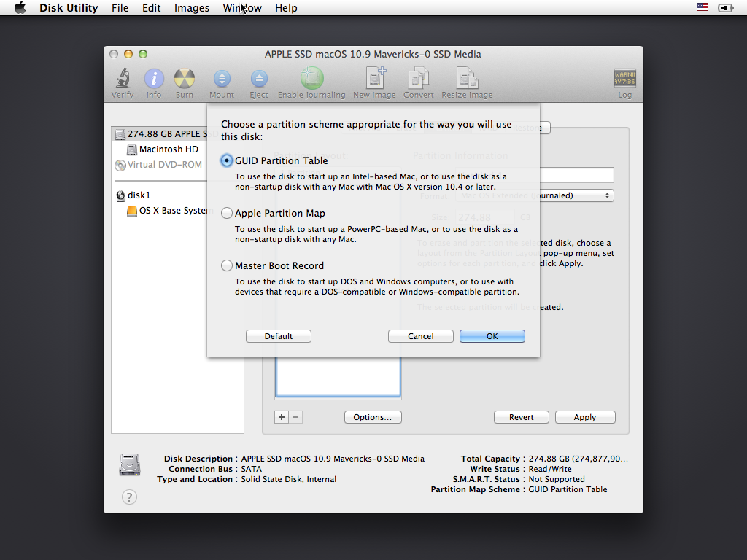Screen dimensions: 747x560
Task: Click the New Image icon
Action: click(375, 78)
